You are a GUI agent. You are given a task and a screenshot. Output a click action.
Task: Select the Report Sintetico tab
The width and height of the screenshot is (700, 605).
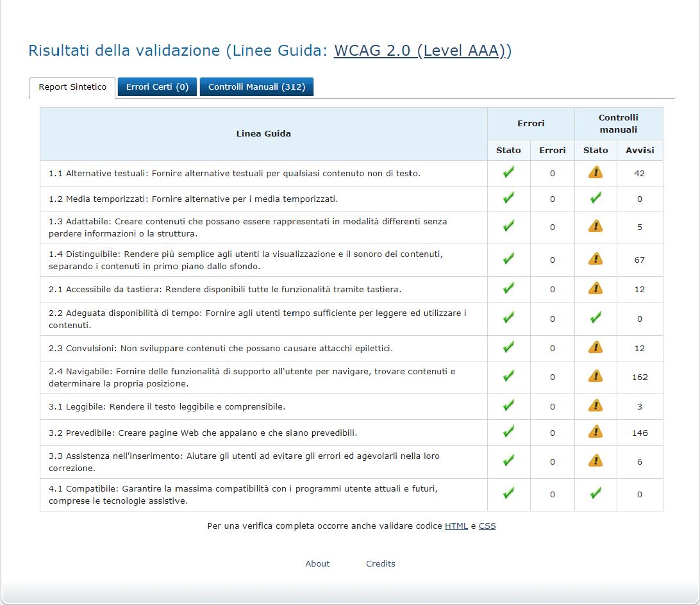tap(72, 87)
